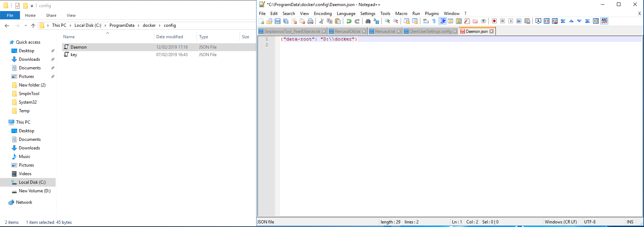Switch to the MenusuitOld.txt tab
This screenshot has width=644, height=227.
coord(347,31)
